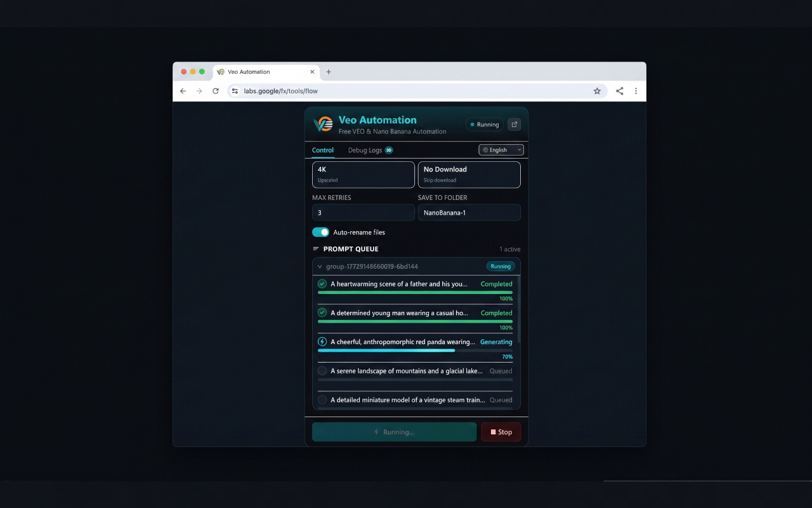Bookmark this page with the star
The height and width of the screenshot is (508, 812).
(597, 91)
